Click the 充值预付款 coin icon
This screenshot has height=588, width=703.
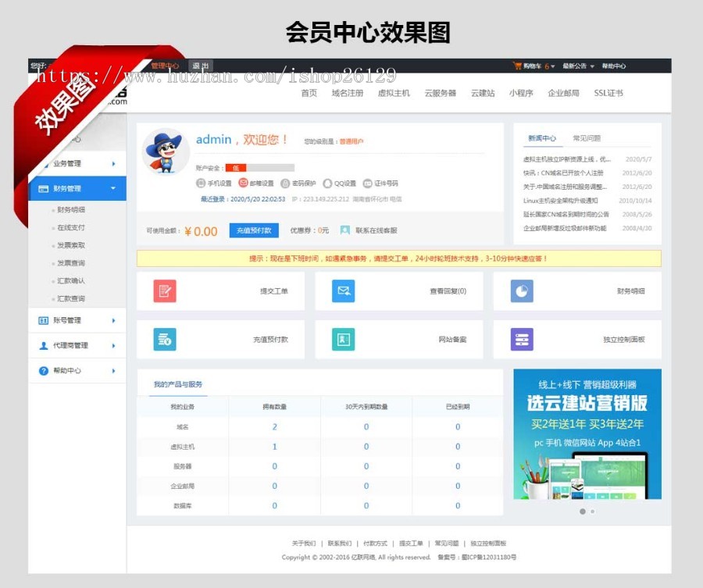click(x=166, y=339)
